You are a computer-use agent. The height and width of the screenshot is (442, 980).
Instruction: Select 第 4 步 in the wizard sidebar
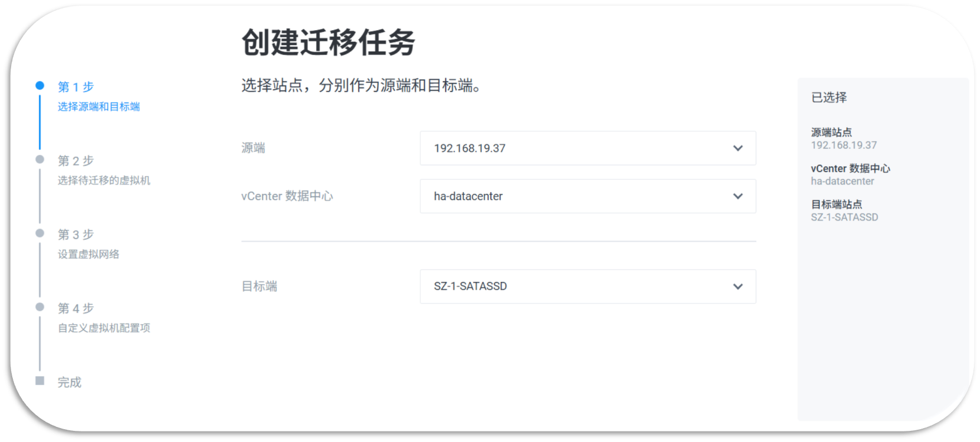click(x=76, y=309)
